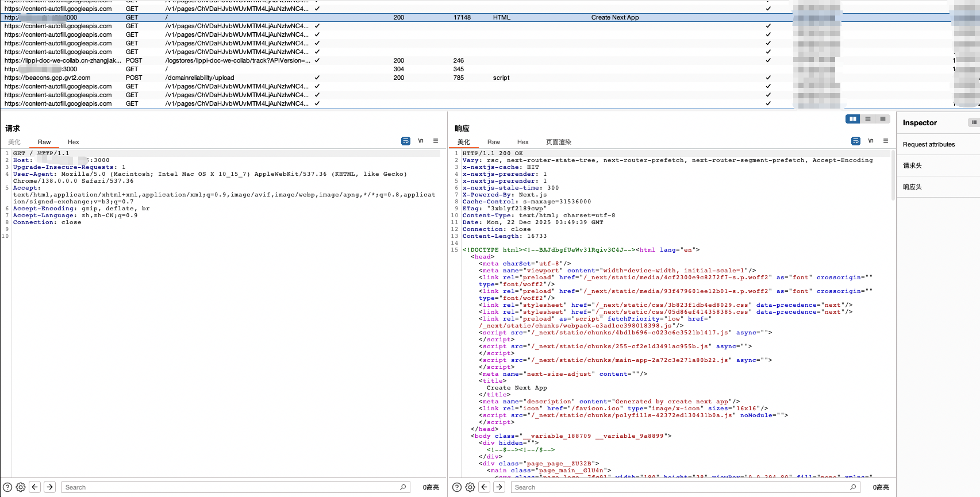The image size is (980, 497).
Task: Focus the request panel Search field
Action: point(230,487)
